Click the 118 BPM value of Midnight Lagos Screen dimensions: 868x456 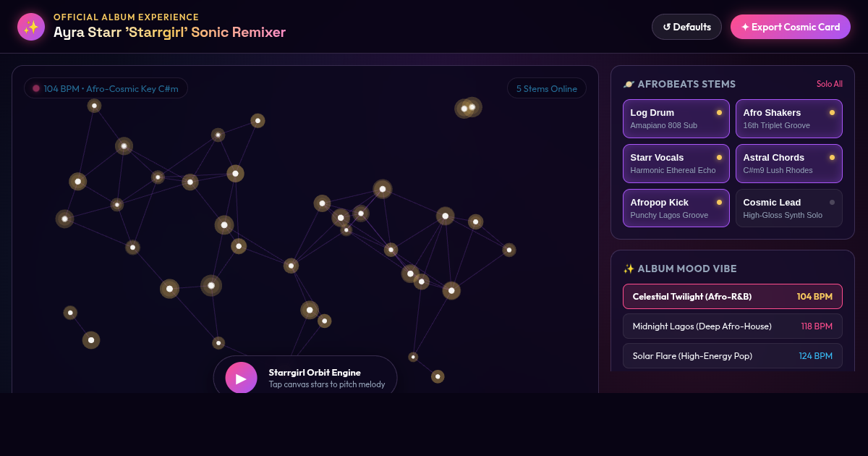[817, 326]
